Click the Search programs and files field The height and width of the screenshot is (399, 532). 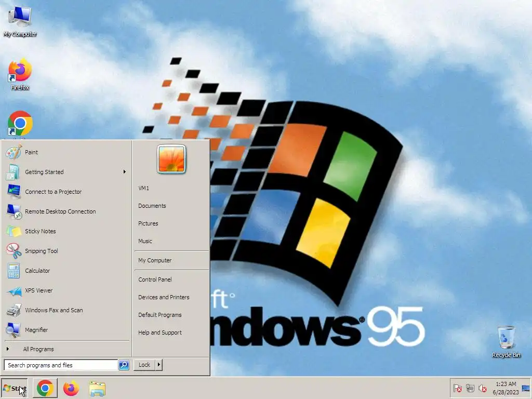tap(61, 365)
